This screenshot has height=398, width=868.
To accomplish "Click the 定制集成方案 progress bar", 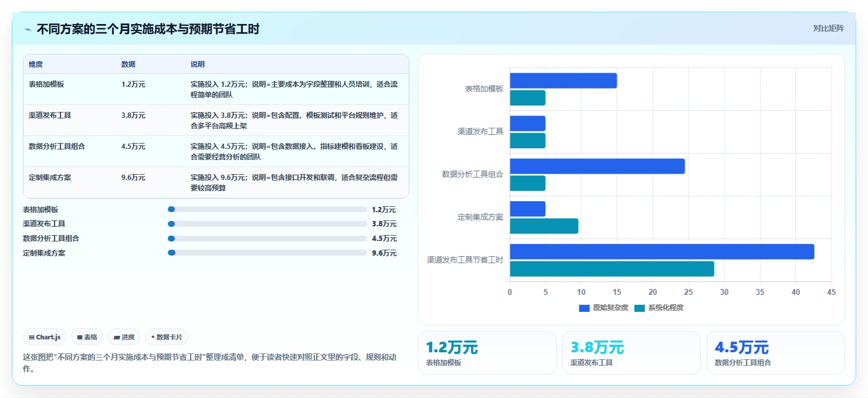I will tap(267, 253).
